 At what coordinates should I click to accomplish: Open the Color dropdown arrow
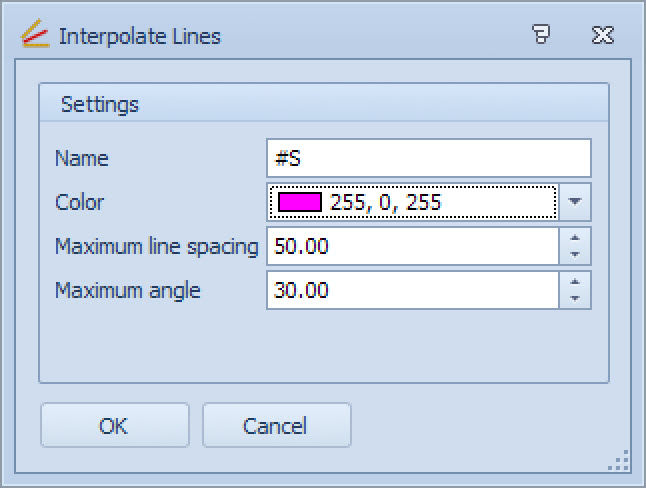coord(575,202)
